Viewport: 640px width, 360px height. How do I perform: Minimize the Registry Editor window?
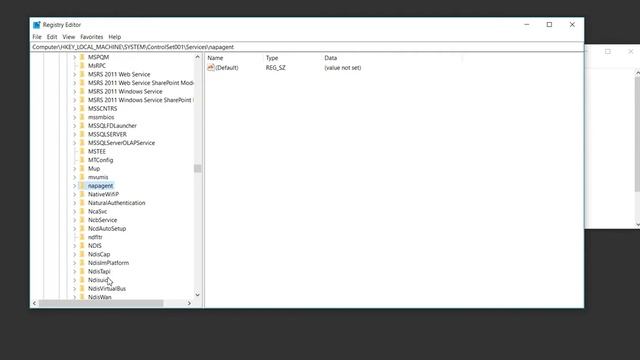(527, 25)
